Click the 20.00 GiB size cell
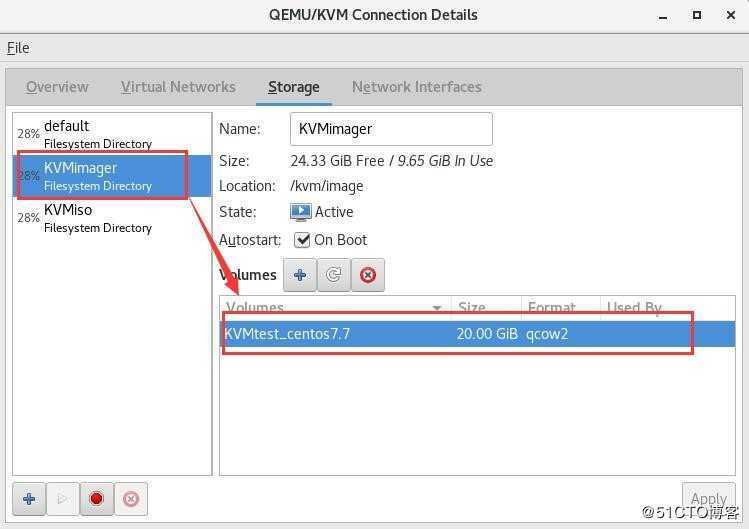The width and height of the screenshot is (749, 529). point(487,334)
